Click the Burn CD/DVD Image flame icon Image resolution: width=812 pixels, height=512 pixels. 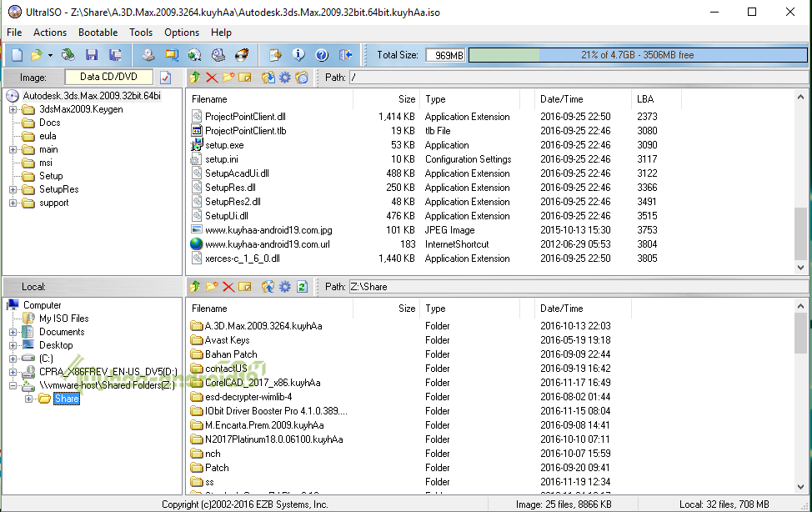(242, 55)
